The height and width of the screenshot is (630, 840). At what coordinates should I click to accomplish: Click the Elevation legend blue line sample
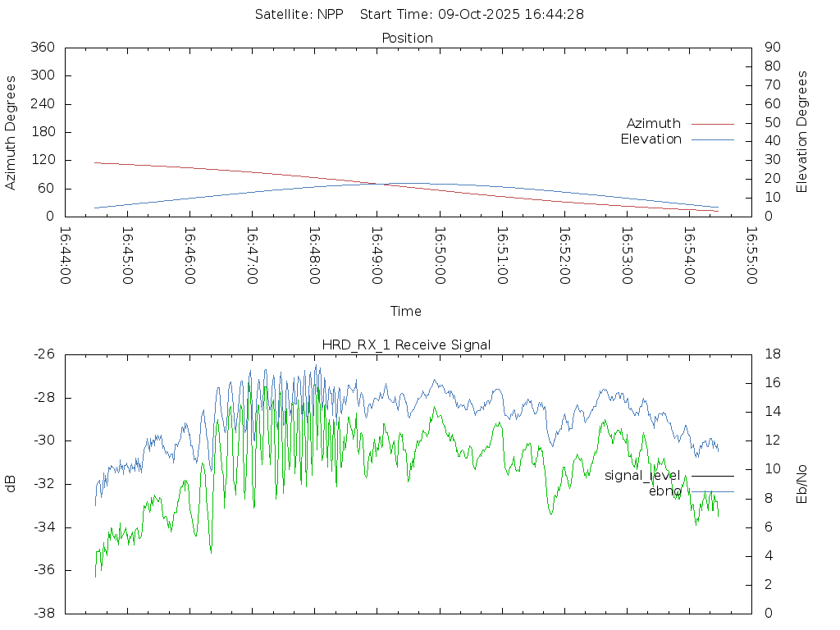(x=712, y=139)
